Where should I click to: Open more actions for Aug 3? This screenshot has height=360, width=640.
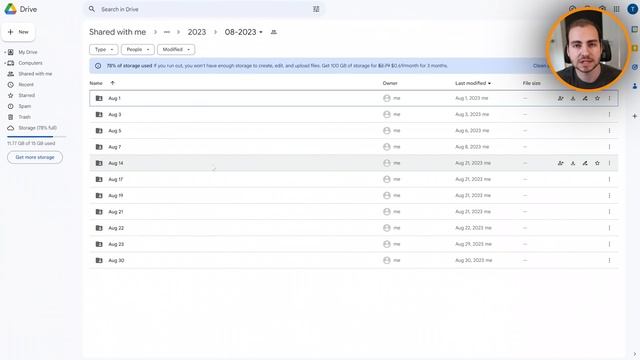tap(609, 114)
